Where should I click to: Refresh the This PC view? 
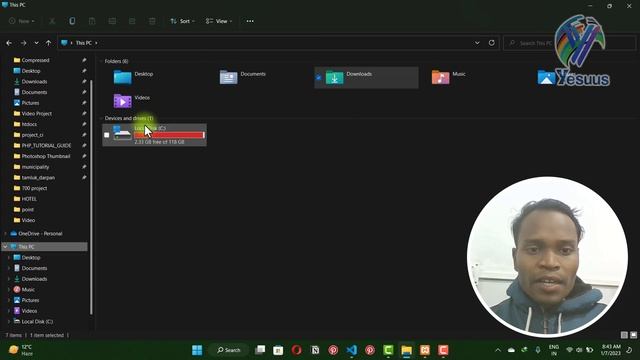pos(491,43)
